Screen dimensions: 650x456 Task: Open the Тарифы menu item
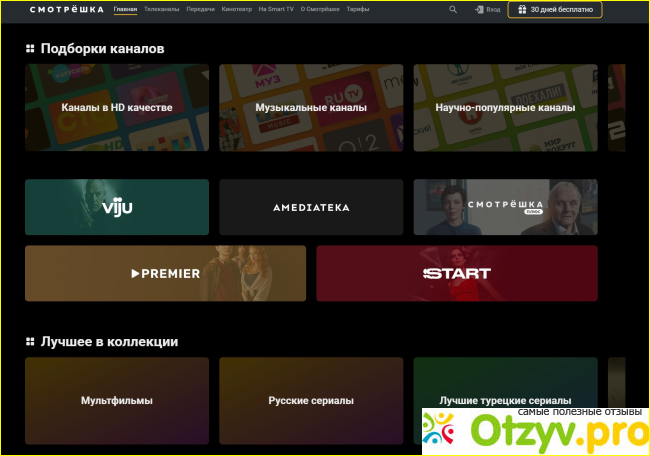(358, 9)
